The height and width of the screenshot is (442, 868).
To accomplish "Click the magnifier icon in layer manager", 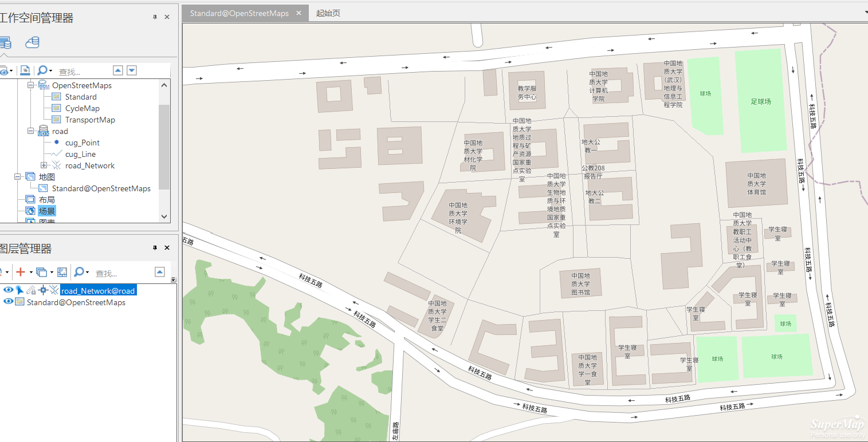I will [x=79, y=272].
